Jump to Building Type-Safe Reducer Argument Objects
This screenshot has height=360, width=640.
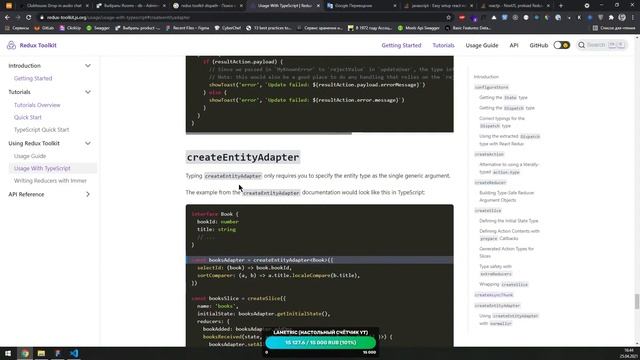tap(507, 196)
